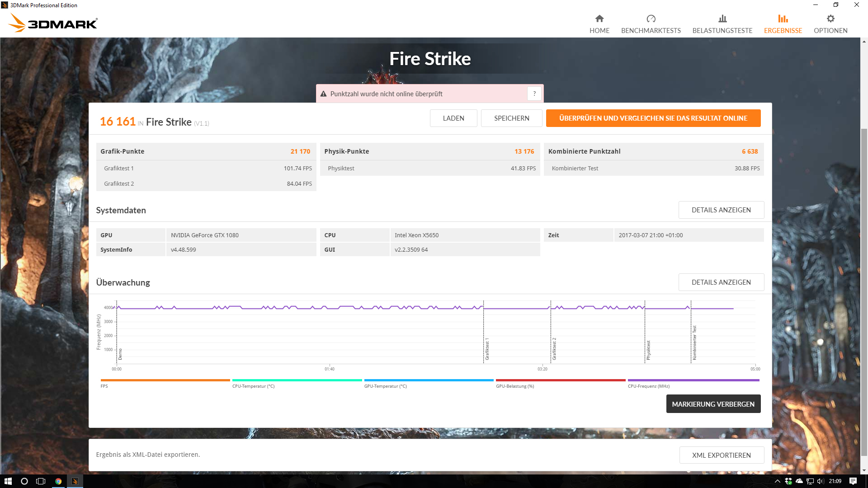Expand Überwachung with Details anzeigen

[x=721, y=282]
